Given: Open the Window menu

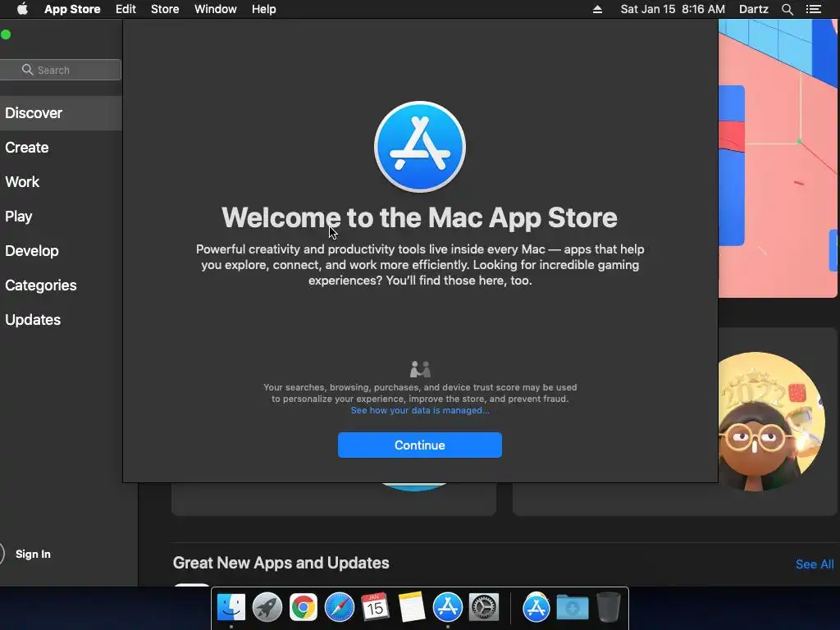Looking at the screenshot, I should point(216,9).
